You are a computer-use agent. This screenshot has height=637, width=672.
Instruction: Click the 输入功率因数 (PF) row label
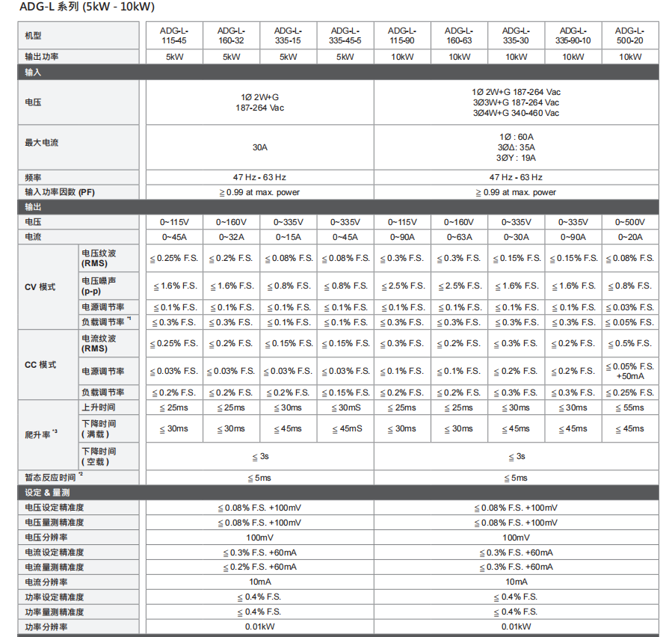tap(60, 192)
